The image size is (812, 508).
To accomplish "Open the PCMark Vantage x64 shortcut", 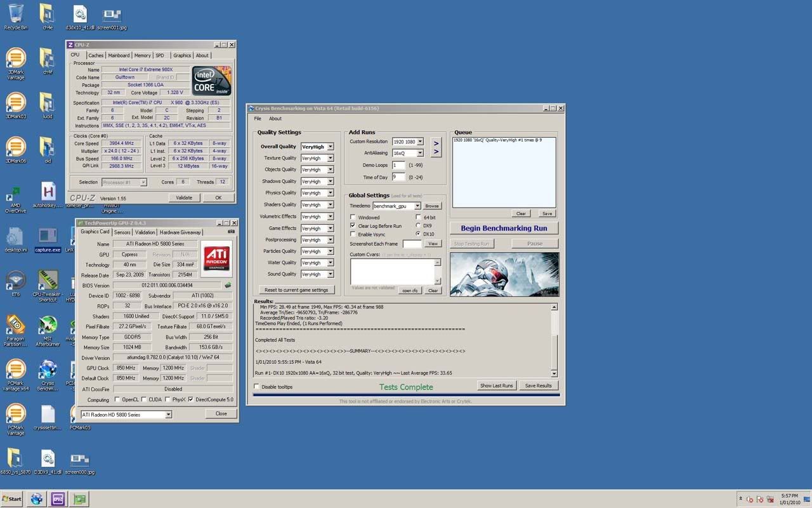I will tap(15, 370).
